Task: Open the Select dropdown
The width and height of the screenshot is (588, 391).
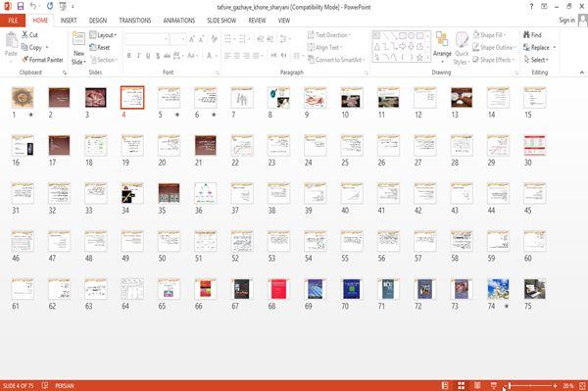Action: point(536,60)
